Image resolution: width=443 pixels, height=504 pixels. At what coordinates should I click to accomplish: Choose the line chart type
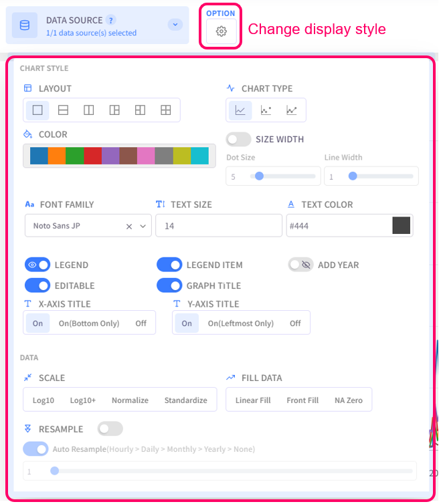coord(240,110)
